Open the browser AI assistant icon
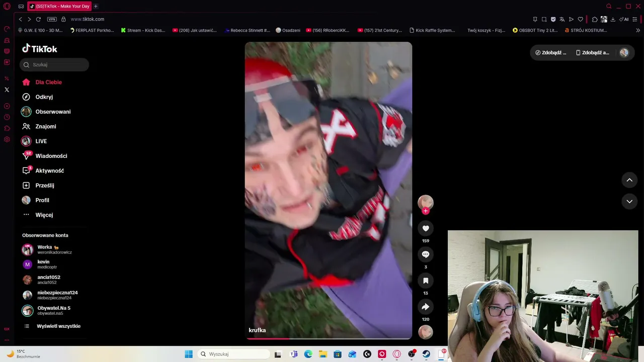Viewport: 644px width, 362px height. click(x=624, y=19)
